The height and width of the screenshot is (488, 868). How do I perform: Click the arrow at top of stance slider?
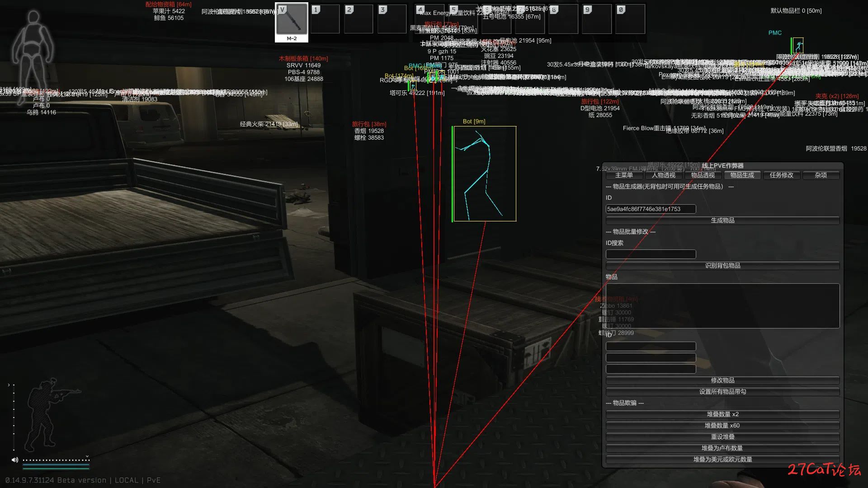click(9, 385)
